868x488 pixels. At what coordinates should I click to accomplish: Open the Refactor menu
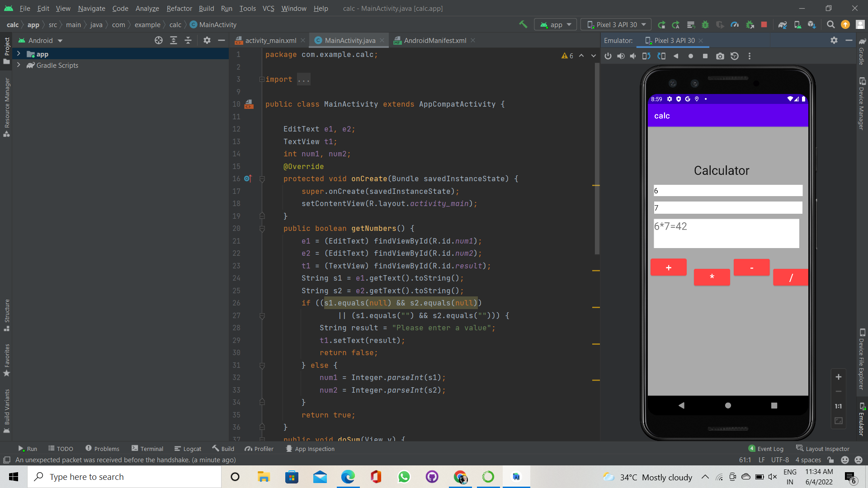pyautogui.click(x=179, y=8)
